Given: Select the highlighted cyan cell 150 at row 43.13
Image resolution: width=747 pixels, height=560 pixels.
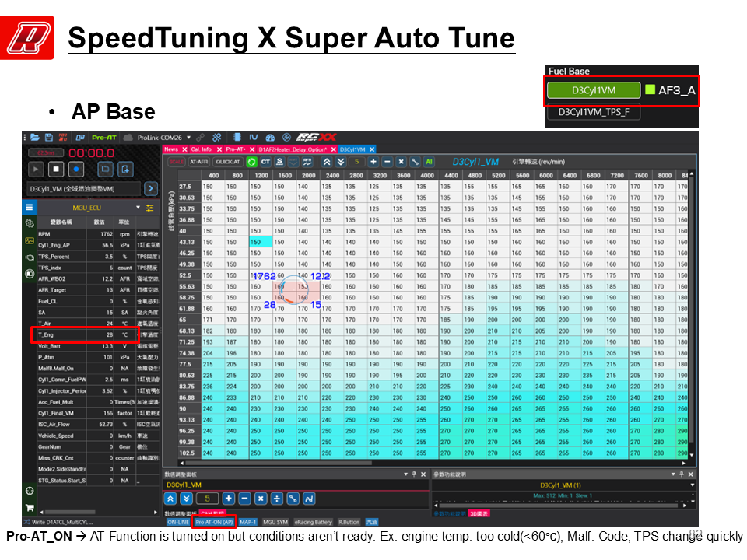Looking at the screenshot, I should [x=261, y=242].
